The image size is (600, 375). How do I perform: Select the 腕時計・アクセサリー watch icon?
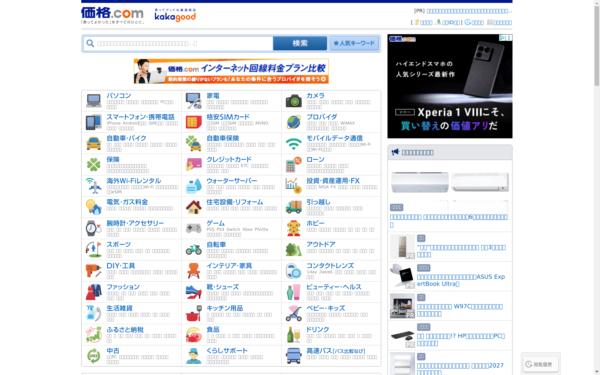[94, 228]
